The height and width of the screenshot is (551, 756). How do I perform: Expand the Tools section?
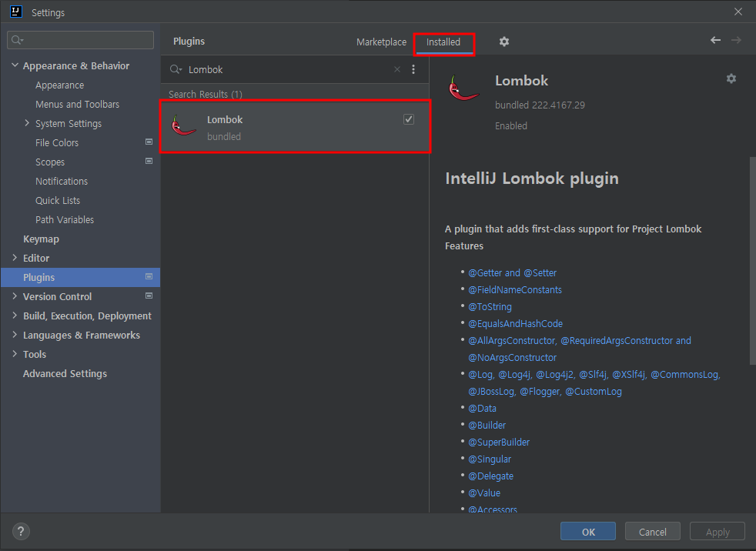[15, 354]
